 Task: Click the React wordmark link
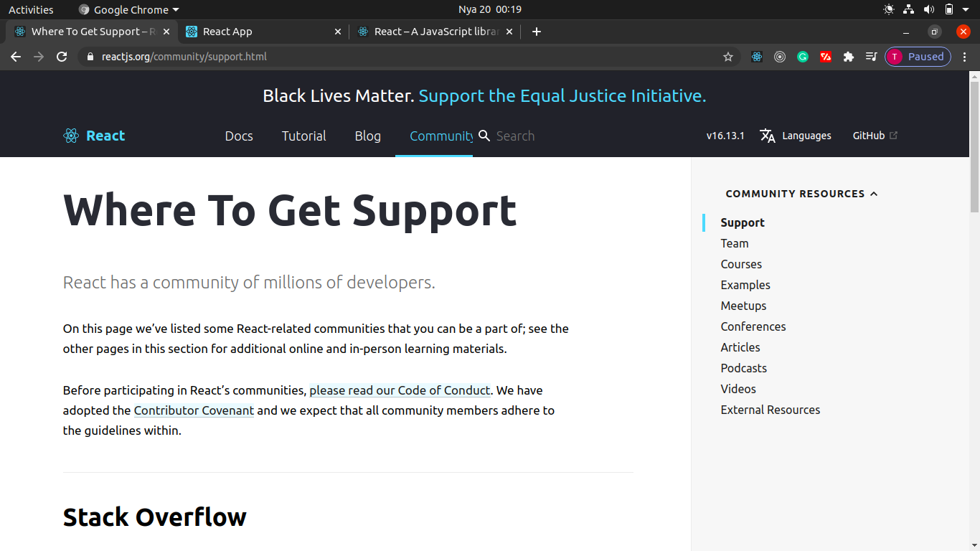(105, 136)
